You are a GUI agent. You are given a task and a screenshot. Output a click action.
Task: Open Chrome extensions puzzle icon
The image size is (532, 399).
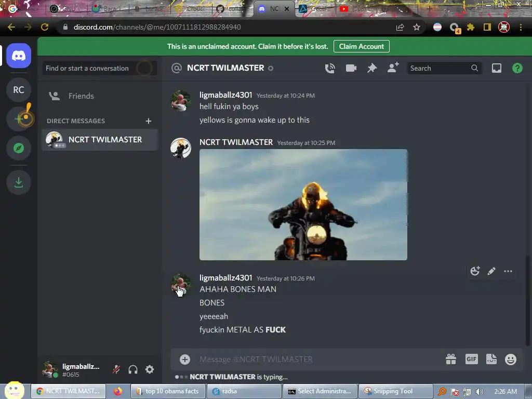pos(470,27)
